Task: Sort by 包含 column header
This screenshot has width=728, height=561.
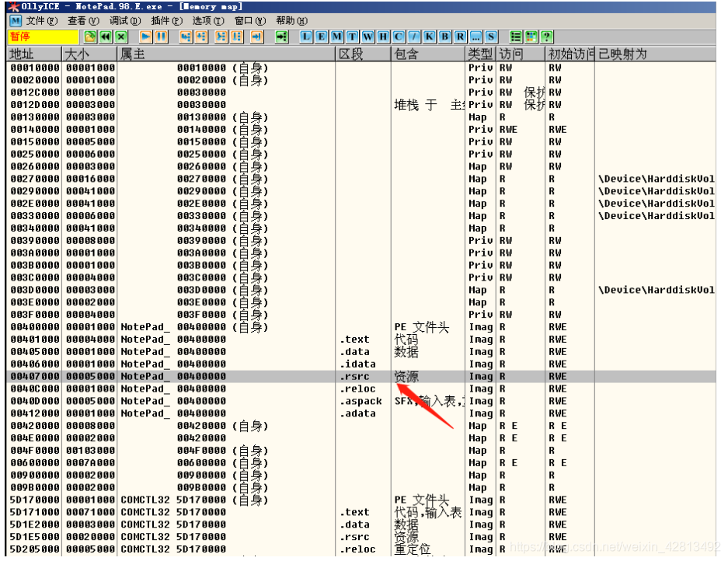Action: pos(428,54)
